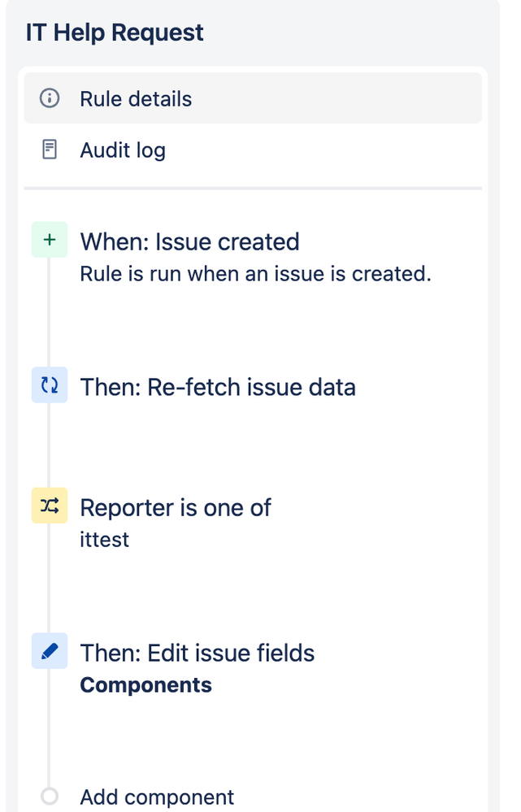The width and height of the screenshot is (521, 812).
Task: Open the Rule details menu item
Action: tap(253, 98)
